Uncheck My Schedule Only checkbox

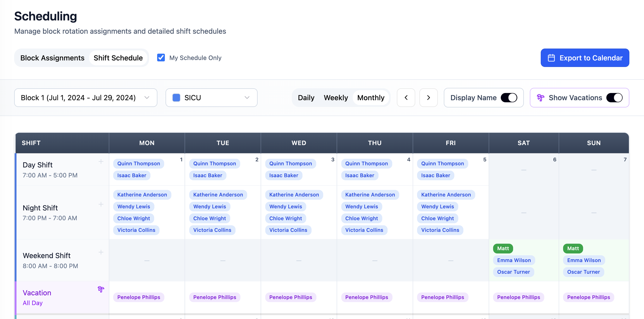click(161, 57)
